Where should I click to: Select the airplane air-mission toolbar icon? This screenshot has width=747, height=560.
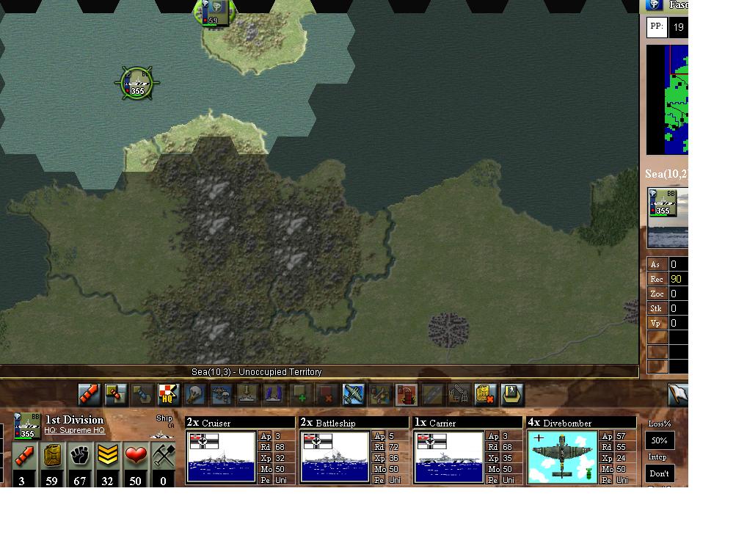coord(354,395)
